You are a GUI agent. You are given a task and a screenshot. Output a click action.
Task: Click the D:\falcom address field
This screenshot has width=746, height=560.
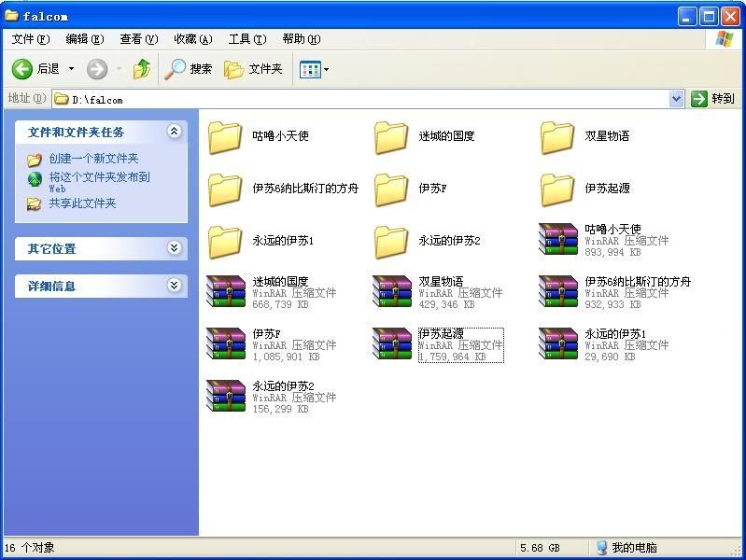(364, 99)
